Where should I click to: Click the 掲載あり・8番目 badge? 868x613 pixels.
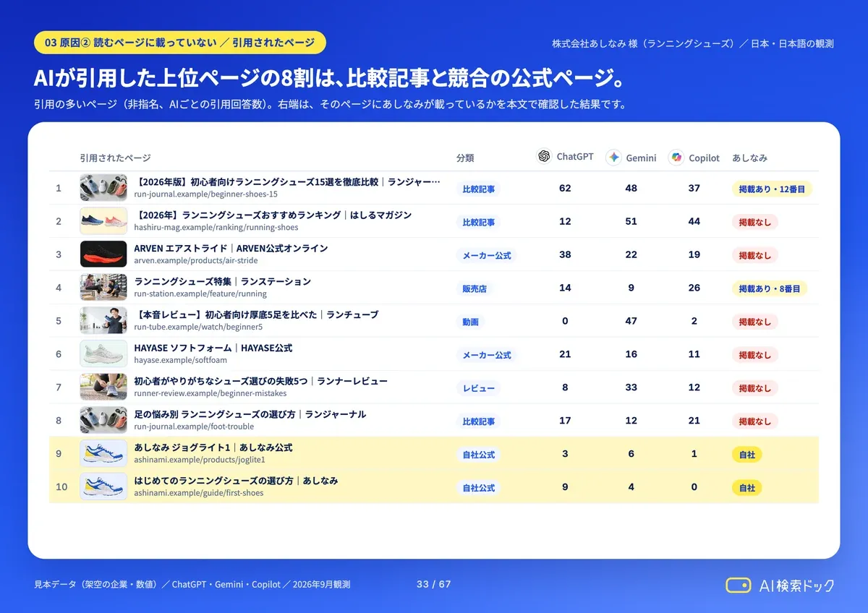tap(770, 289)
